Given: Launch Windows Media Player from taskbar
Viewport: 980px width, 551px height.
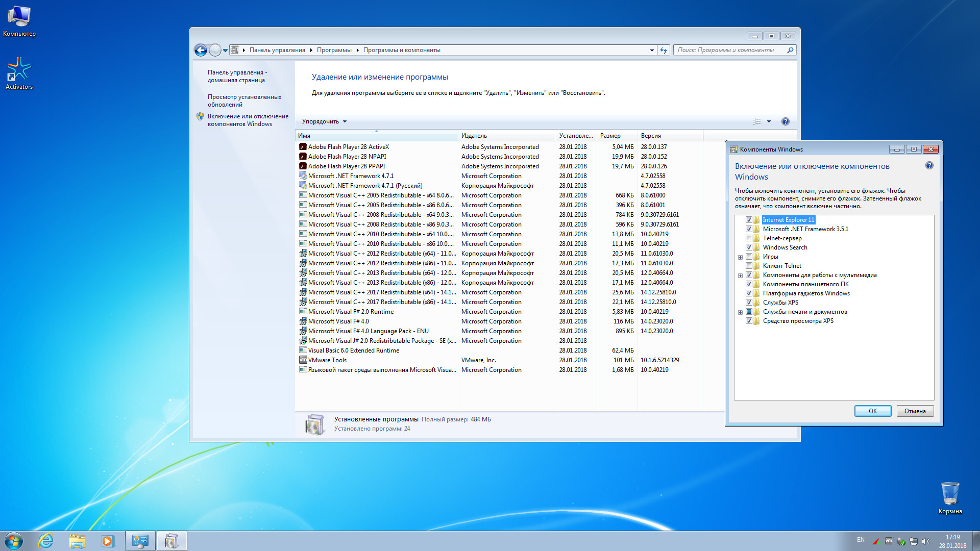Looking at the screenshot, I should point(107,541).
